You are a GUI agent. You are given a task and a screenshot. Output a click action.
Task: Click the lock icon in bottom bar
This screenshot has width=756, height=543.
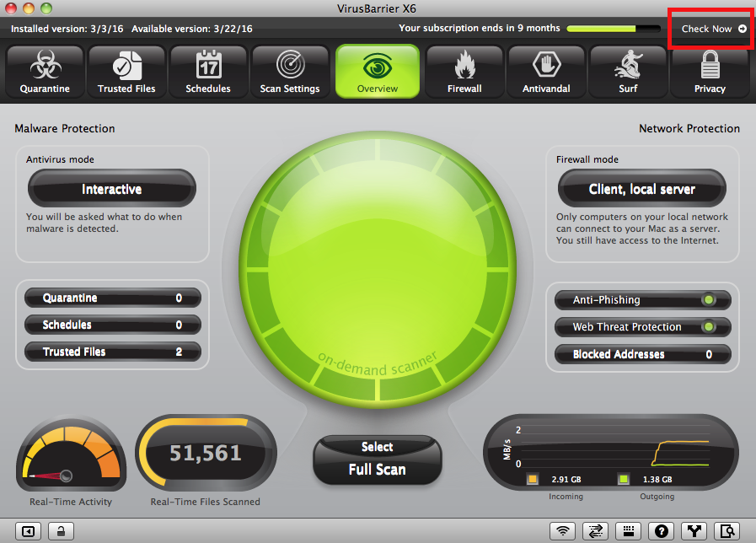coord(61,531)
